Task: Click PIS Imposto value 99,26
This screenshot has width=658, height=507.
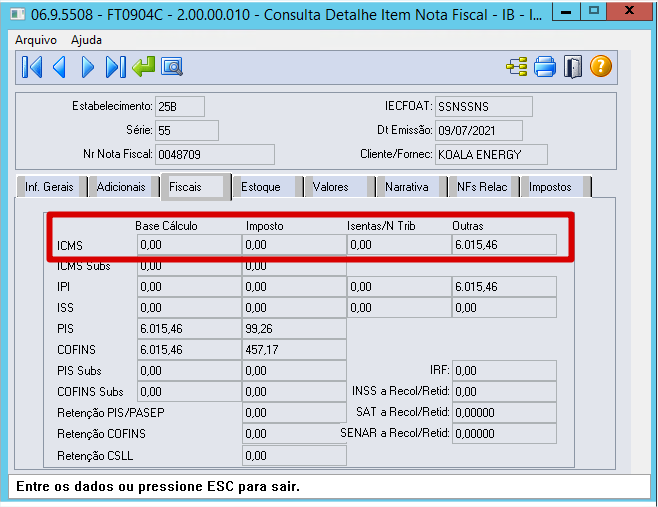Action: [294, 329]
